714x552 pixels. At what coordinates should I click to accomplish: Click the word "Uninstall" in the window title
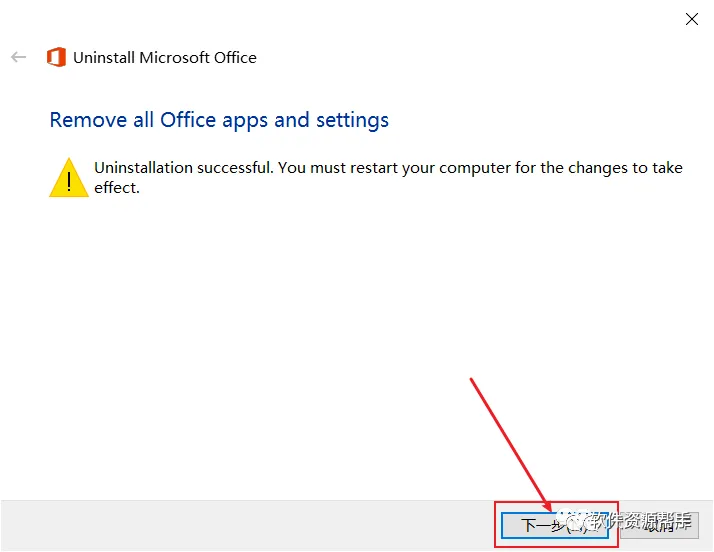click(104, 58)
